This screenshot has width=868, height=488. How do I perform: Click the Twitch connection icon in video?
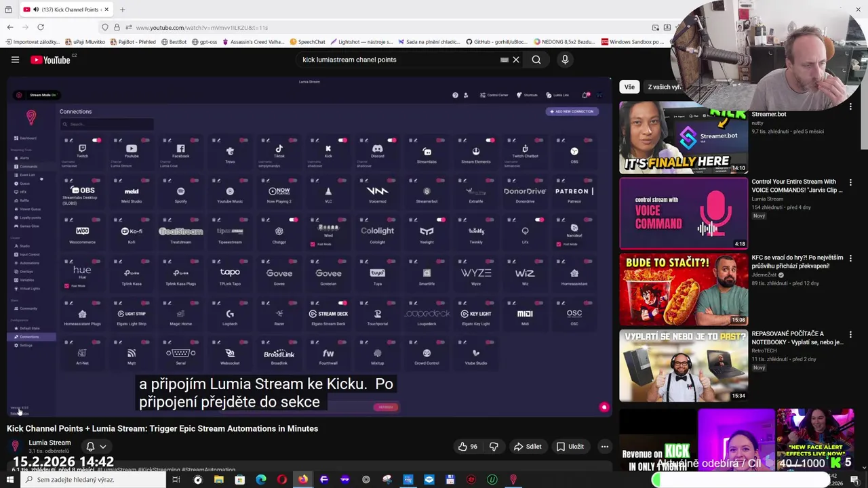coord(82,149)
